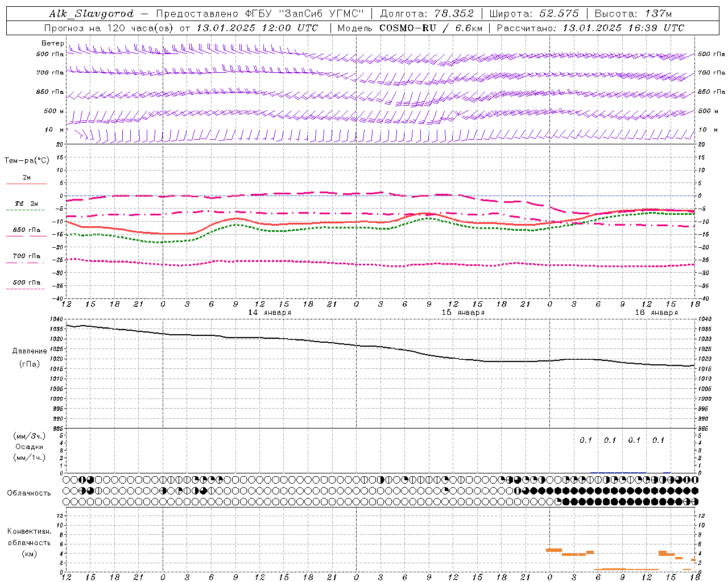Image resolution: width=728 pixels, height=582 pixels.
Task: Select the 'Тем-ра(°C)' temperature panel label
Action: 27,161
